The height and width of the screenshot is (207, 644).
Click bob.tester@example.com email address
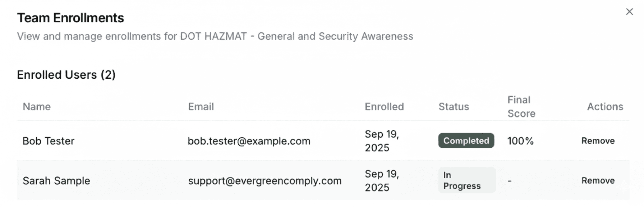[x=249, y=141]
